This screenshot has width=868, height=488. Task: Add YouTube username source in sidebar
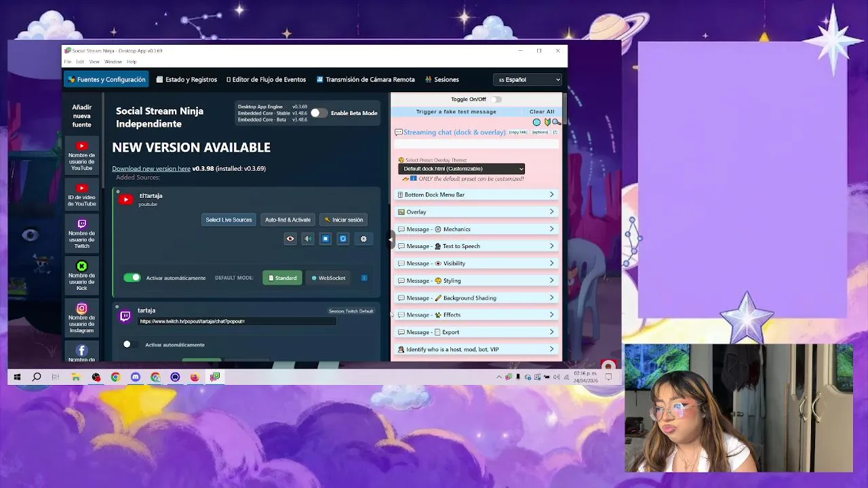click(x=81, y=155)
